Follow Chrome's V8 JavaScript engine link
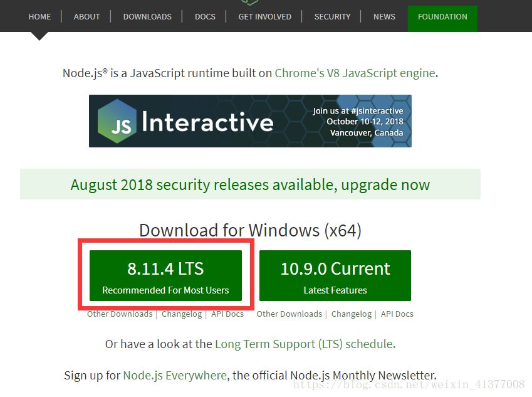Viewport: 532px width, 397px height. coord(355,73)
